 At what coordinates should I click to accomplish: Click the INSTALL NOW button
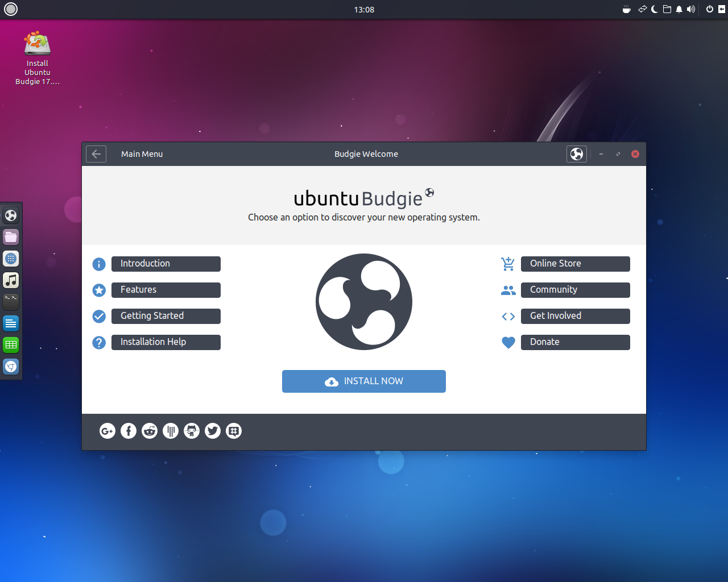pos(364,381)
